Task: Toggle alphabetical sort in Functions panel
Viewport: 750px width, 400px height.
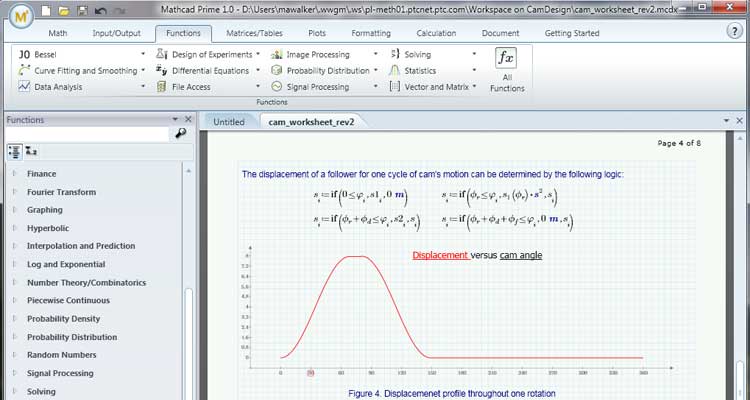Action: pos(31,152)
